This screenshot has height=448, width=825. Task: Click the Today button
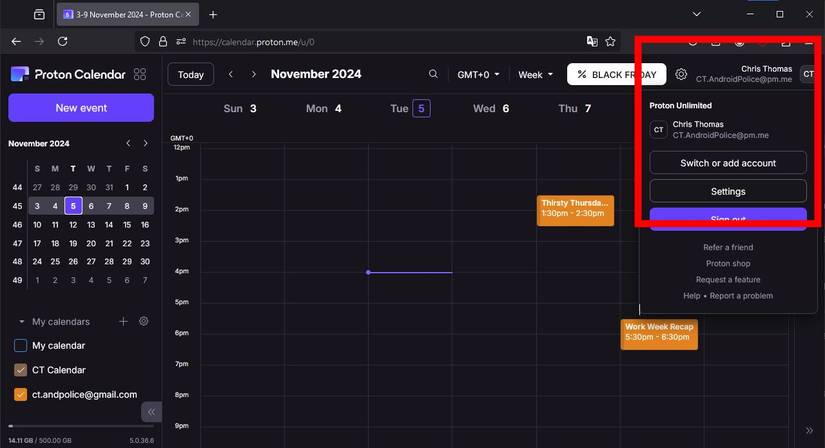191,74
